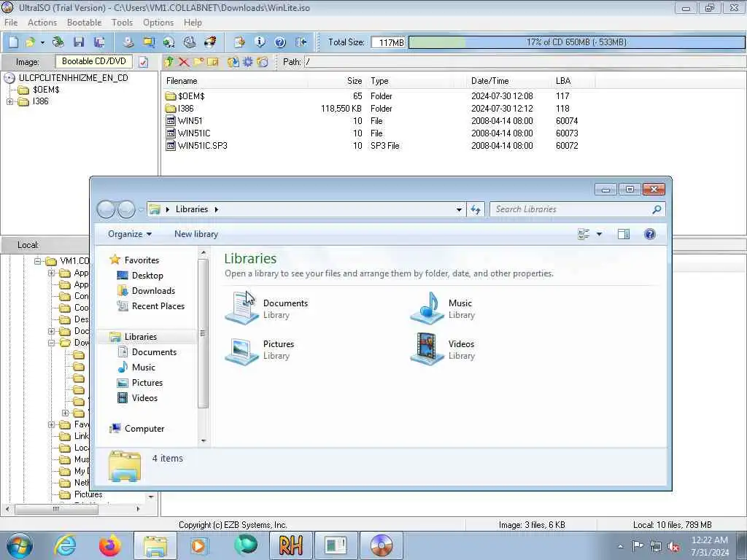Click the Total Size capacity bar in UltraISO
Screen dimensions: 747x560
click(576, 42)
